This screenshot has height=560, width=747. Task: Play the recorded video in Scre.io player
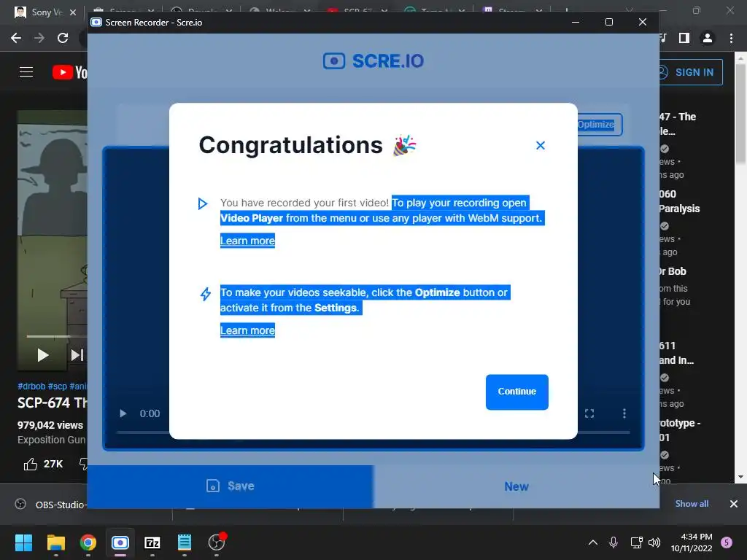click(x=123, y=413)
